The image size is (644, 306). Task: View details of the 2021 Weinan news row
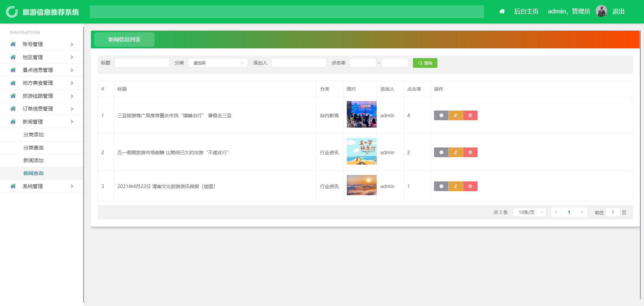(x=441, y=186)
